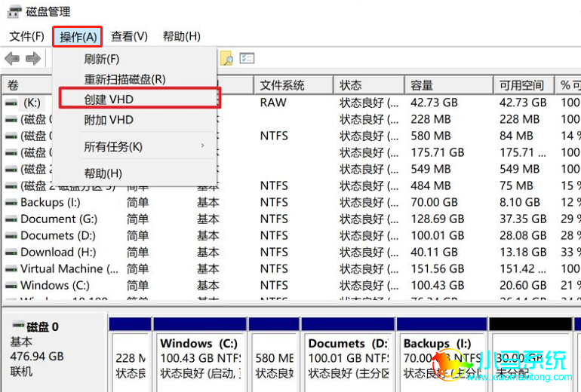Select the Document (G:) drive icon

coord(11,219)
